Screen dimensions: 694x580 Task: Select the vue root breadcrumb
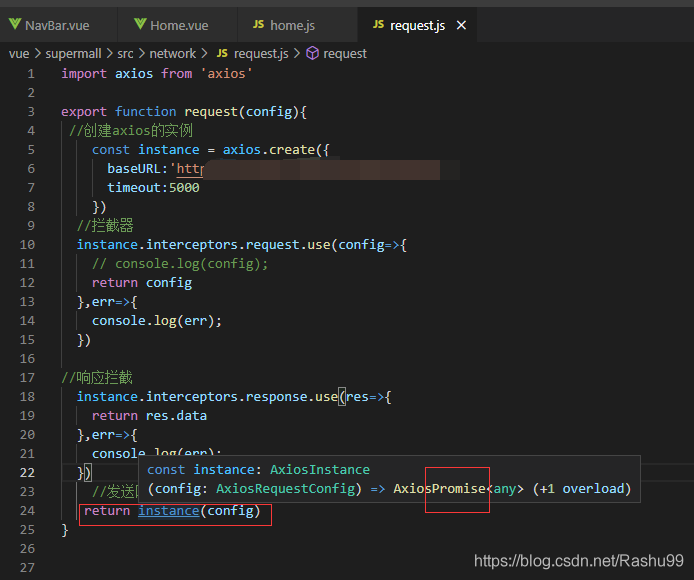19,54
